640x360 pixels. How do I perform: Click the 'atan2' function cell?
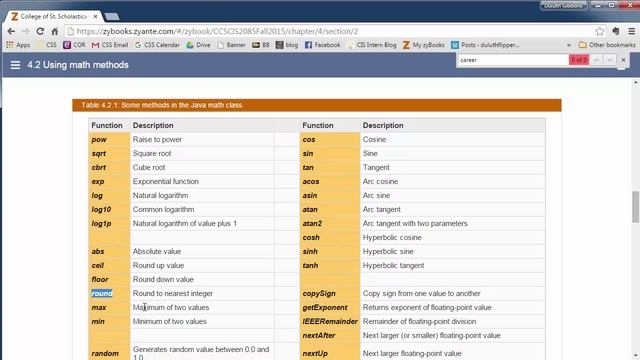pyautogui.click(x=330, y=223)
